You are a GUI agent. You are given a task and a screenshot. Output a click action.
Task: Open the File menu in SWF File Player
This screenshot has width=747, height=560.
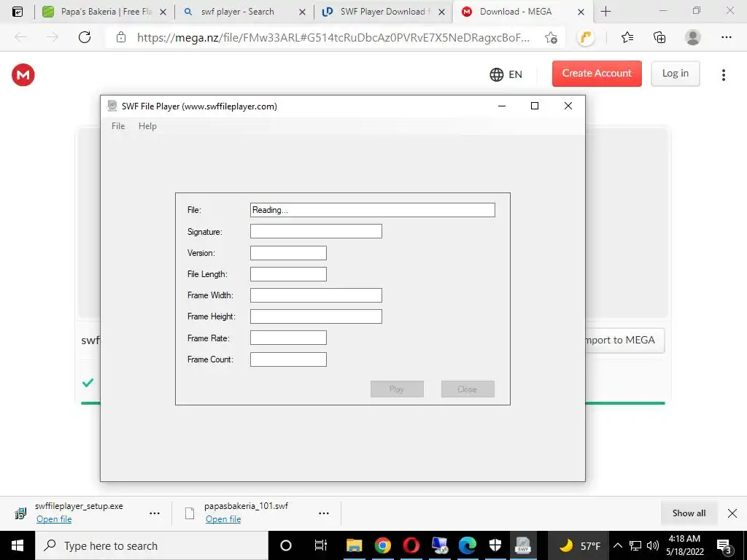(118, 126)
